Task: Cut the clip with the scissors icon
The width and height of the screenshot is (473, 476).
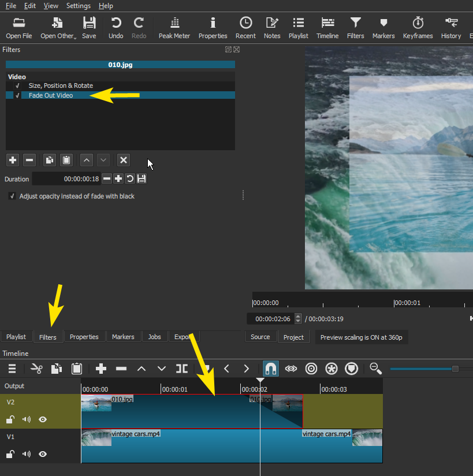Action: point(36,369)
